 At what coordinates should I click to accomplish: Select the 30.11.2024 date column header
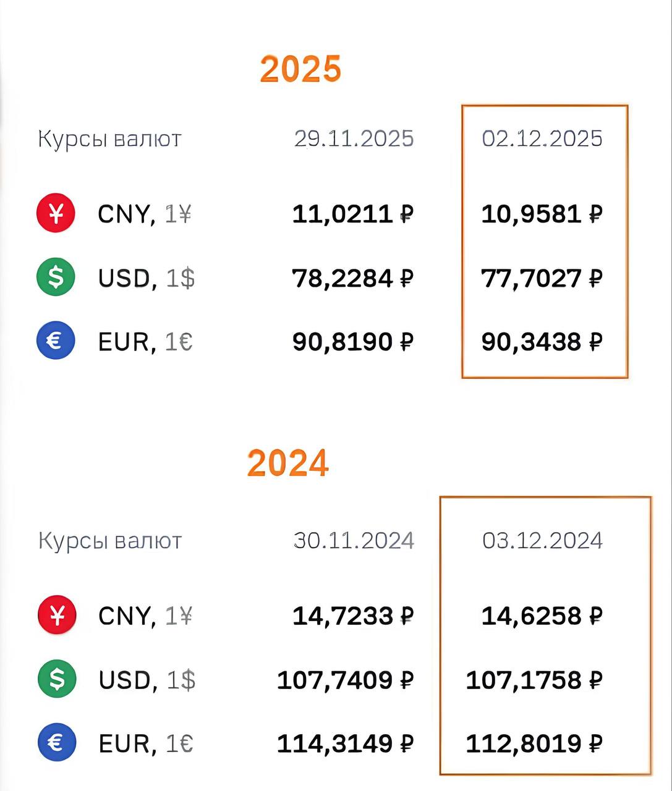point(354,541)
